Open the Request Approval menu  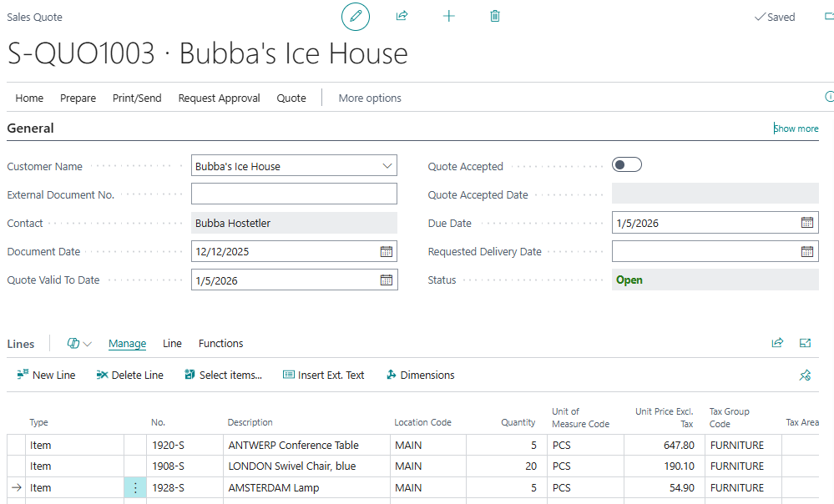click(219, 98)
